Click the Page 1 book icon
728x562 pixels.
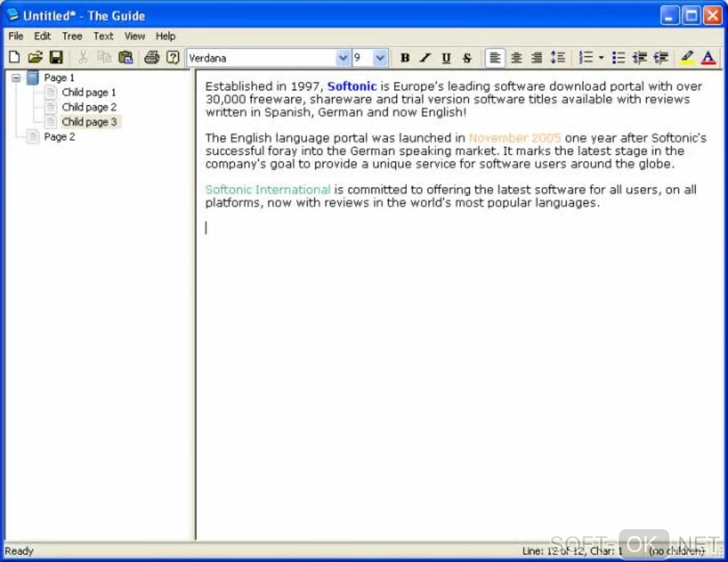(x=33, y=78)
